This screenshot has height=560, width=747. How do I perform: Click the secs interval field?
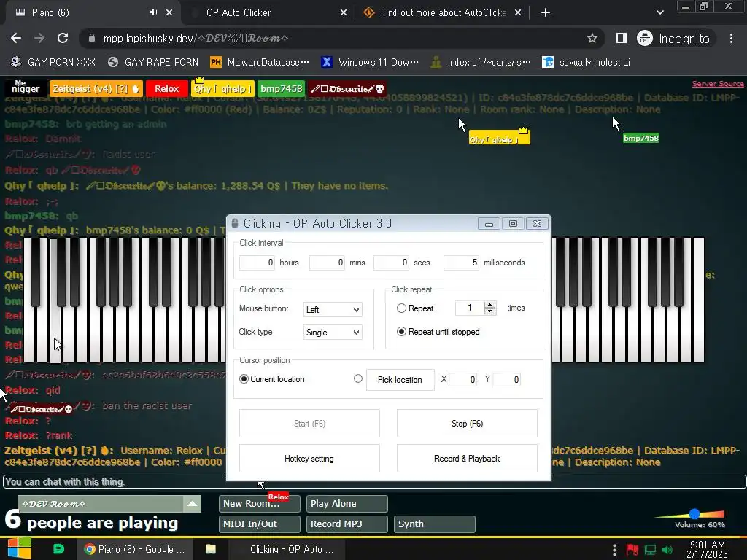[x=391, y=262]
